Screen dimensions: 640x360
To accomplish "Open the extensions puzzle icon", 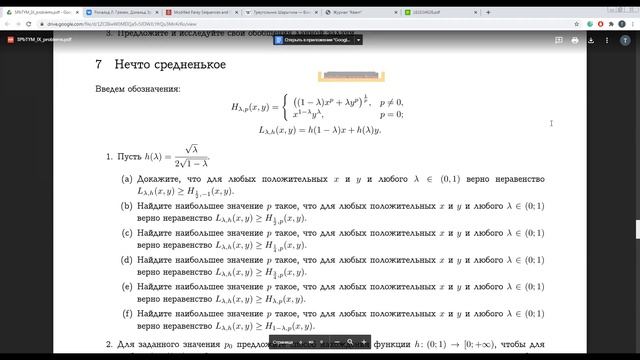I will click(x=611, y=24).
